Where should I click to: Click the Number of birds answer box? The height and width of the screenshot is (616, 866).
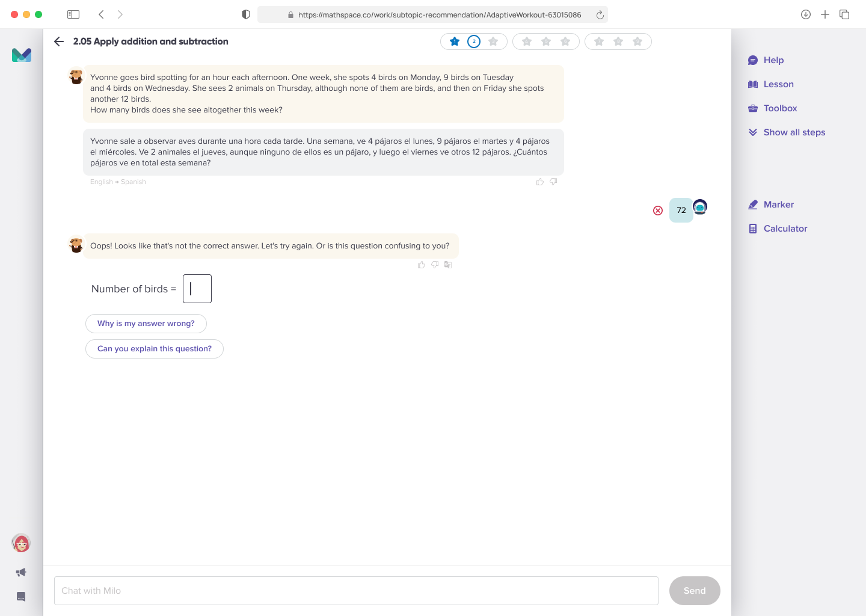[x=197, y=289]
